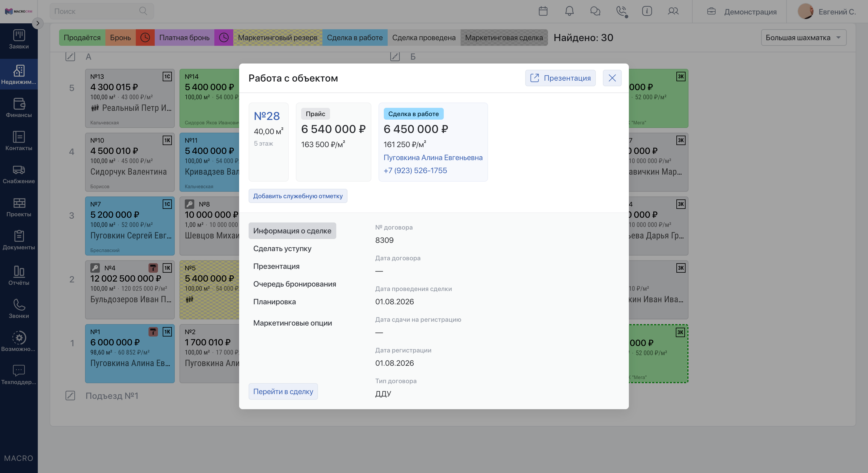Expand the sidebar with the arrow button
The image size is (868, 473).
pos(38,23)
